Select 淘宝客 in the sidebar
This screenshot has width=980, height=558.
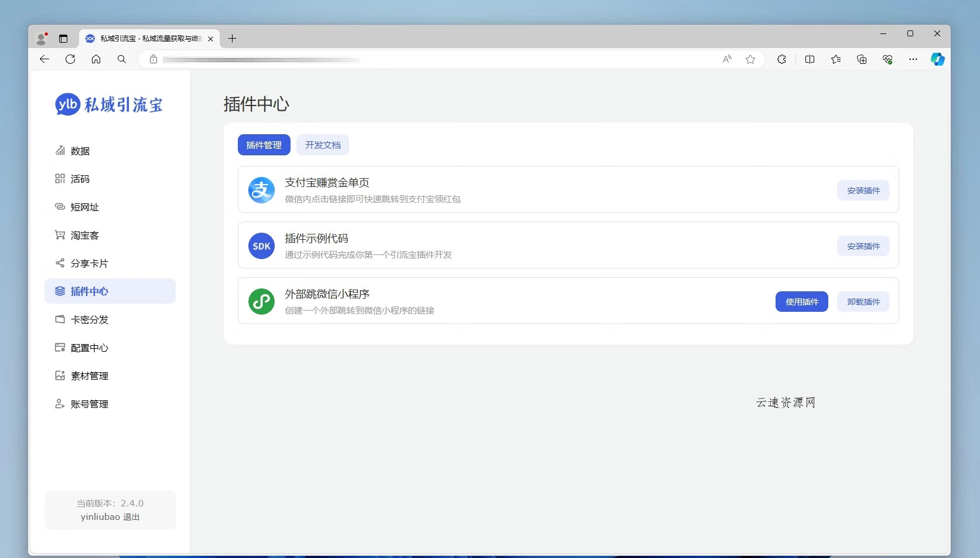[x=84, y=235]
